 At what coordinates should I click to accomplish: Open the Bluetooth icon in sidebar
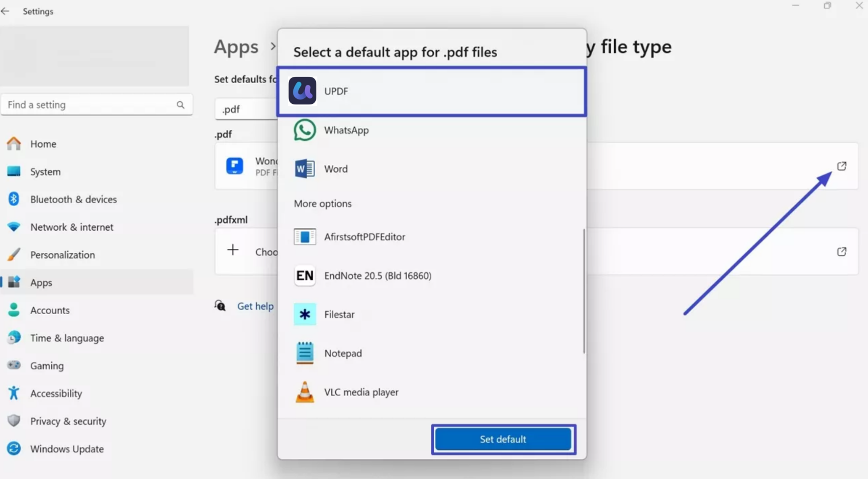(x=14, y=199)
